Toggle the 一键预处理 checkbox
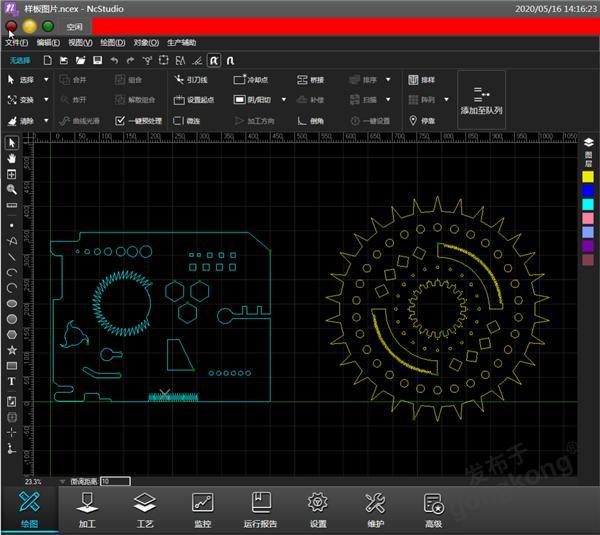 120,121
